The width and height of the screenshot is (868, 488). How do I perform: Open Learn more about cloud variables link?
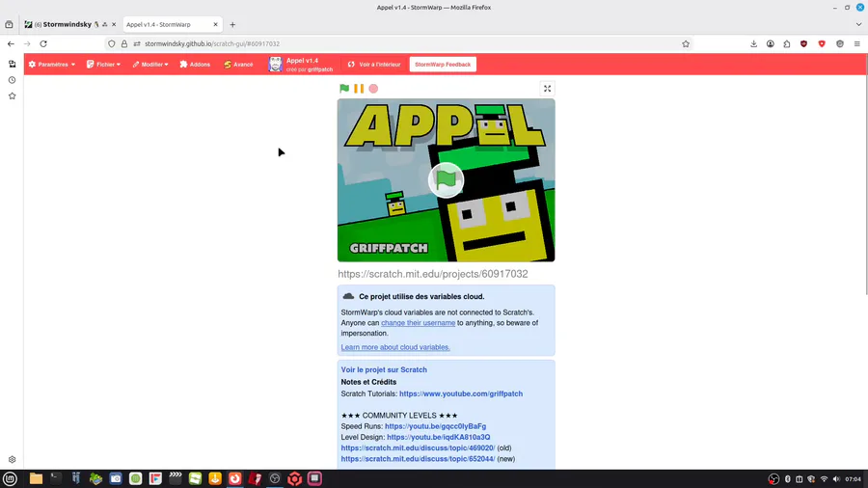pyautogui.click(x=395, y=347)
